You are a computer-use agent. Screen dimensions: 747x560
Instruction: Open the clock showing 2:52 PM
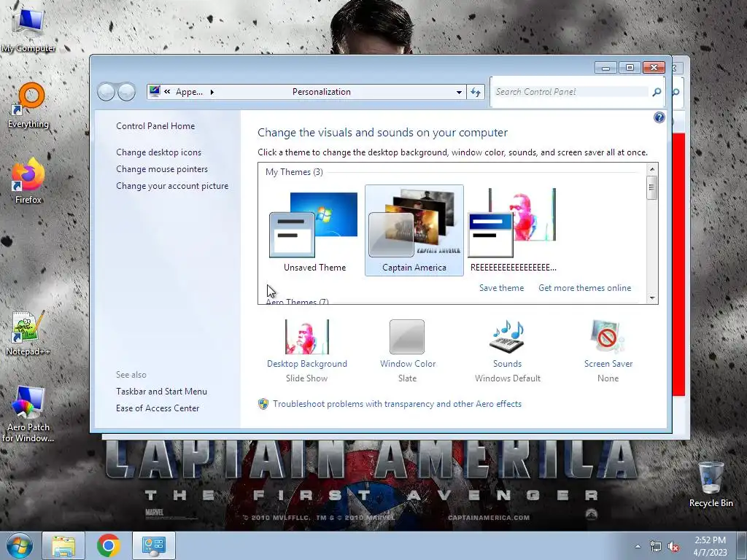[x=710, y=546]
